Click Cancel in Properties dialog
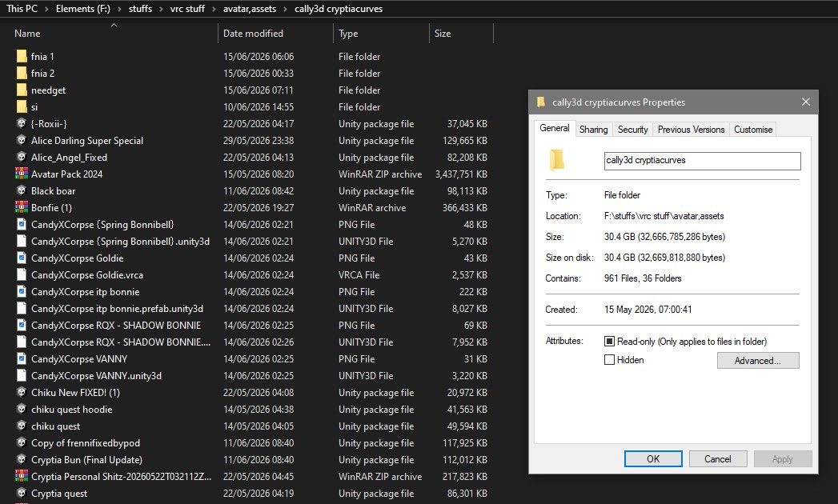 click(x=717, y=458)
